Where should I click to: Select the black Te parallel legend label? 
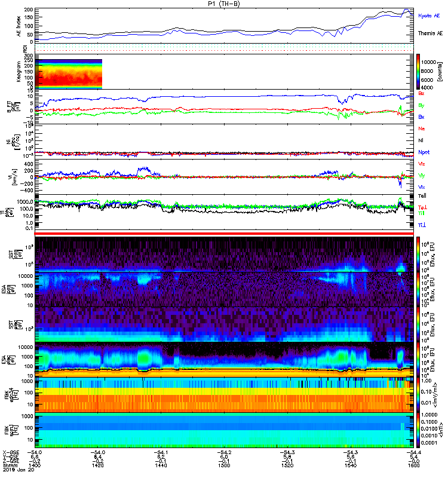pyautogui.click(x=422, y=196)
